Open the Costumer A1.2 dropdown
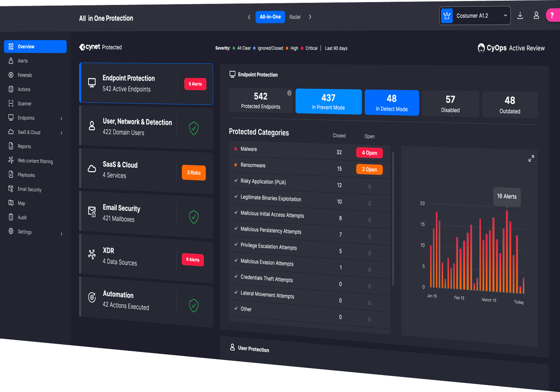Viewport: 560px width, 392px height. coord(475,16)
